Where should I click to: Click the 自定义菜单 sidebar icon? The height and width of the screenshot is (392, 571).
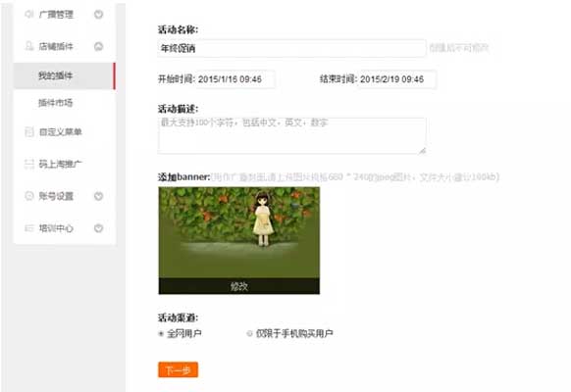[x=29, y=131]
